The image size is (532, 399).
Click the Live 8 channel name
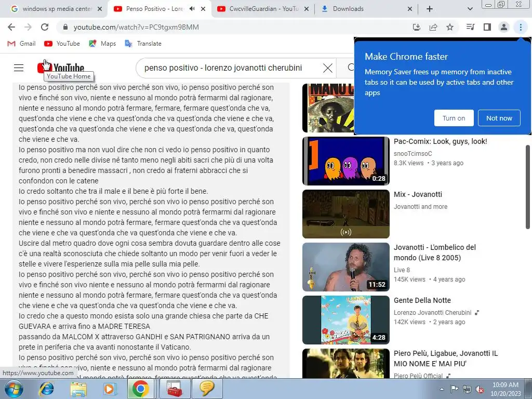[x=402, y=270]
